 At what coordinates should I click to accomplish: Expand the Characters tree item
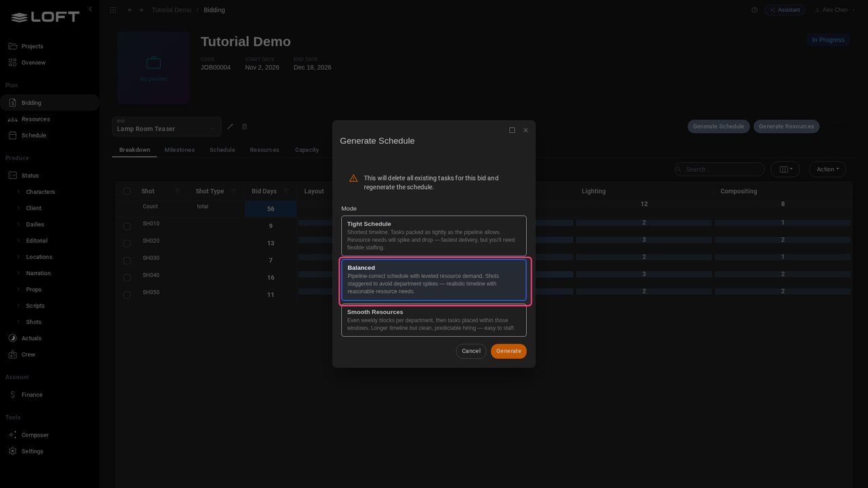[18, 192]
